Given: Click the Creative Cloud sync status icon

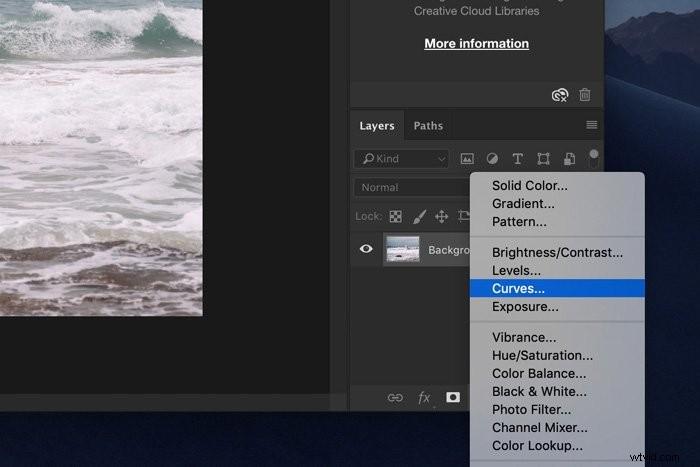Looking at the screenshot, I should click(560, 95).
